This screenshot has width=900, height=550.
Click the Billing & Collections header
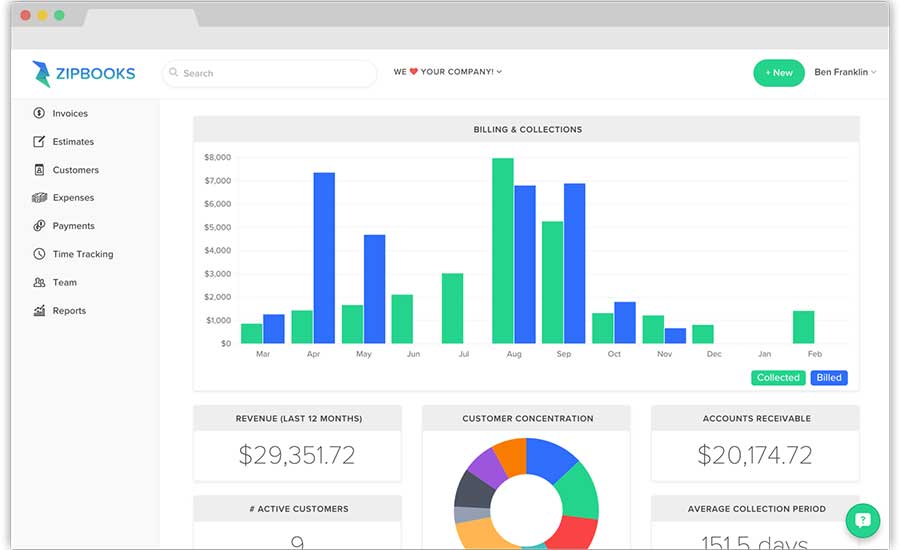tap(527, 130)
